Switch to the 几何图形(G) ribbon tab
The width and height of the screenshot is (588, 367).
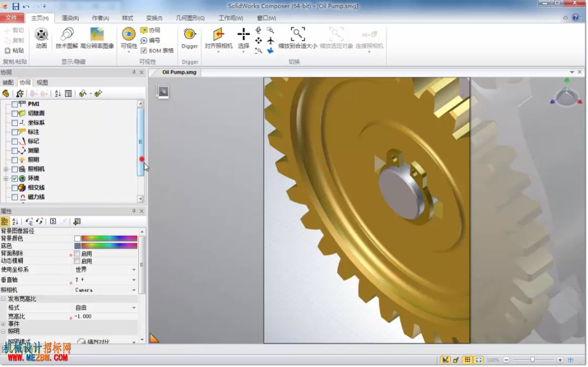coord(190,18)
